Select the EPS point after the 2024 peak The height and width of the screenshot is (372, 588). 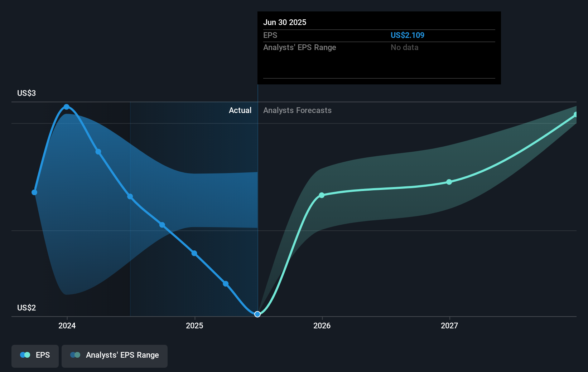pyautogui.click(x=98, y=152)
